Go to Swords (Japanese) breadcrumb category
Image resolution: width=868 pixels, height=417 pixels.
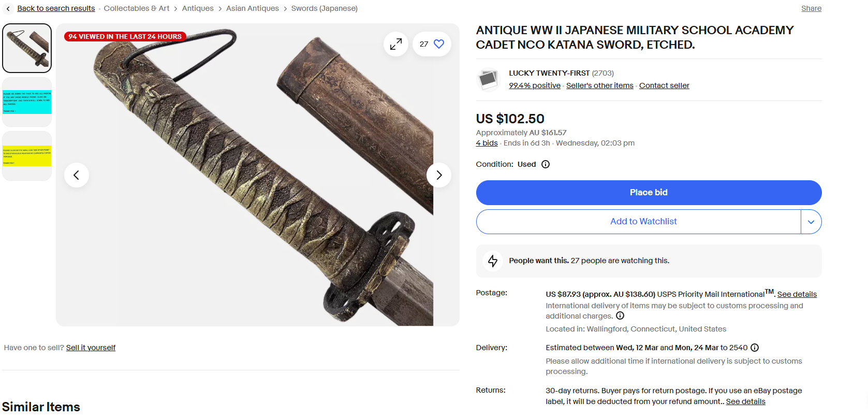point(324,9)
